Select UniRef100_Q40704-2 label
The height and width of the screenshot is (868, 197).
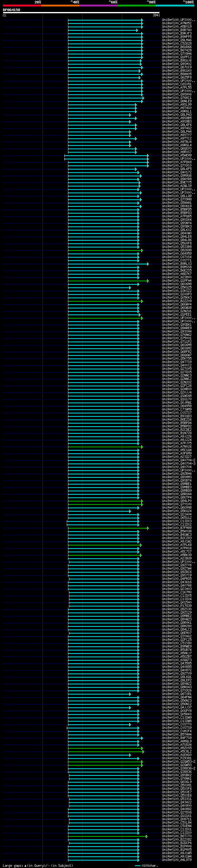pyautogui.click(x=179, y=460)
